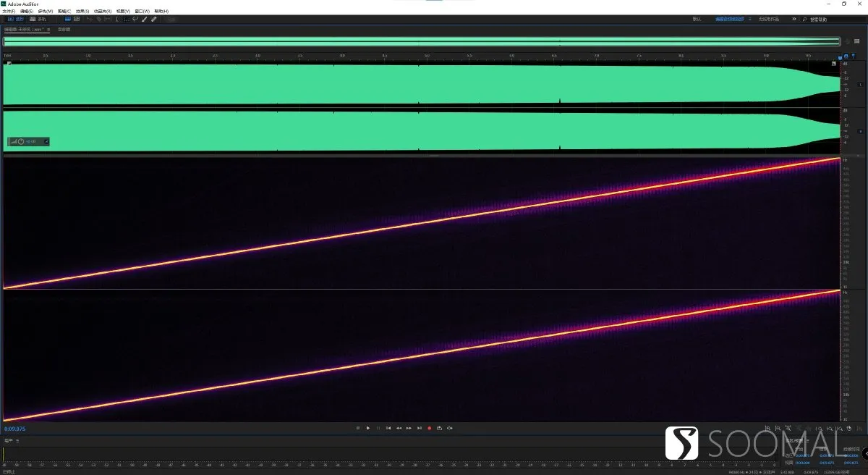Click the timeline ruler at 5.0
868x475 pixels.
427,55
